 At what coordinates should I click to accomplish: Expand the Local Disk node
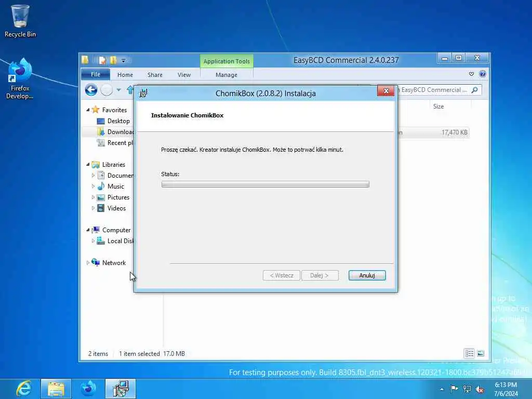(x=93, y=241)
